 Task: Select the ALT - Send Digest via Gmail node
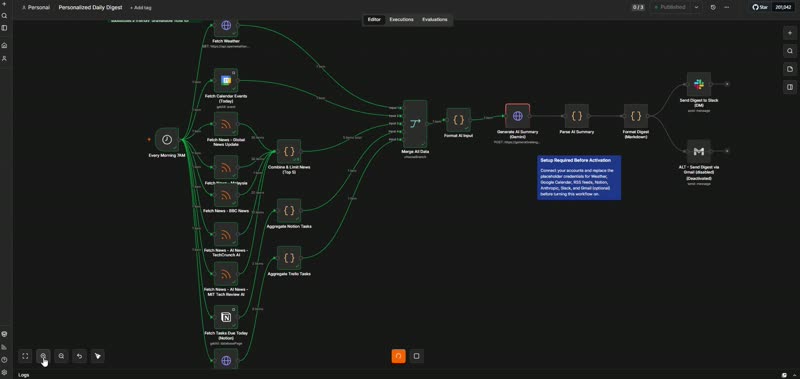click(698, 151)
